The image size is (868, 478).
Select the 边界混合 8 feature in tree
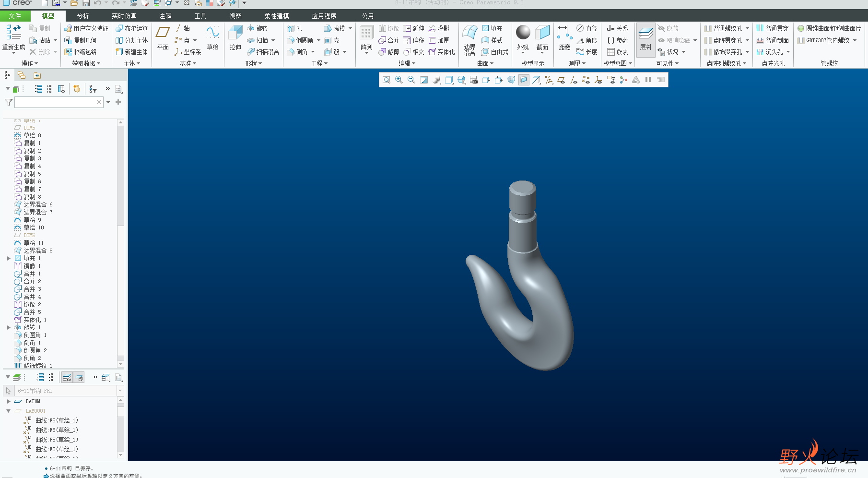(x=34, y=251)
